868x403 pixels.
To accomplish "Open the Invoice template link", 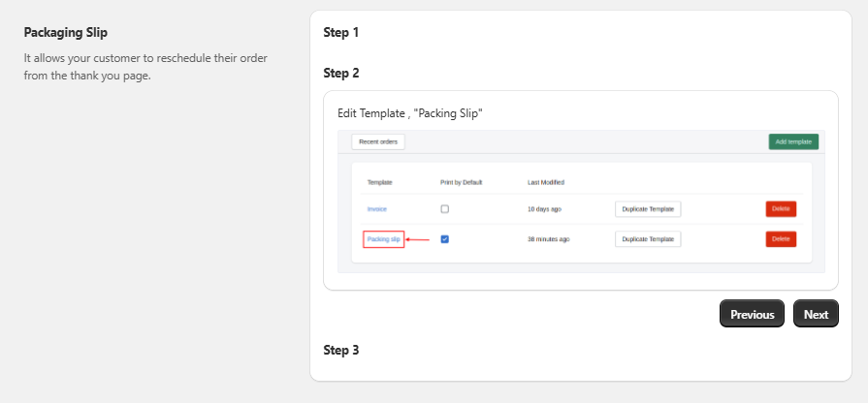I will (376, 209).
